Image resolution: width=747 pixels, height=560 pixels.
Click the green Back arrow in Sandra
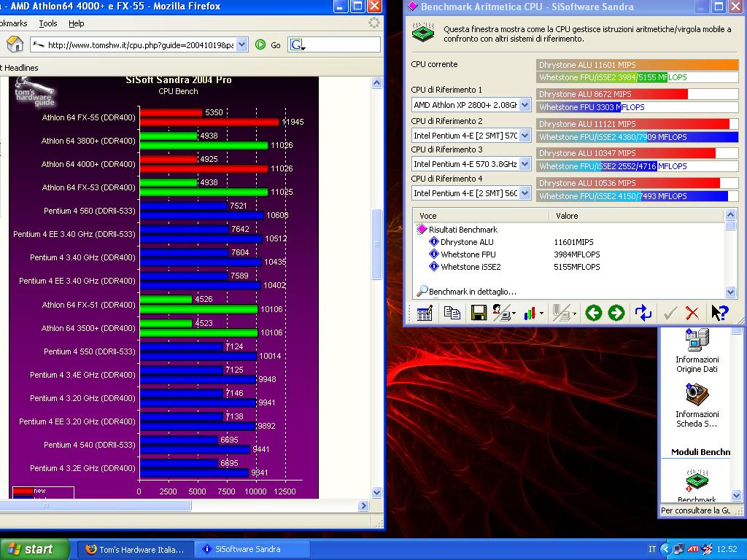[593, 313]
